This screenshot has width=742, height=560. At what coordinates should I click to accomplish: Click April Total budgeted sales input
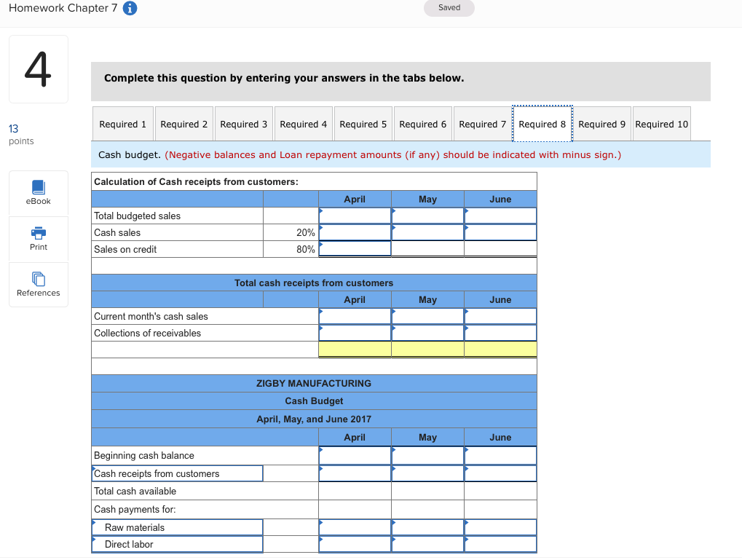tap(355, 216)
